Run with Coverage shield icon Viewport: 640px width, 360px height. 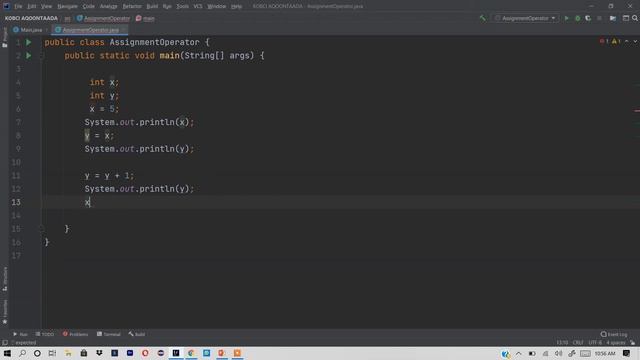click(x=588, y=18)
